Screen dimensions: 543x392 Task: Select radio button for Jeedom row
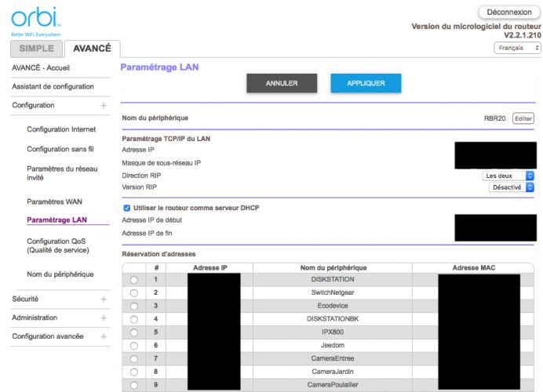[134, 346]
